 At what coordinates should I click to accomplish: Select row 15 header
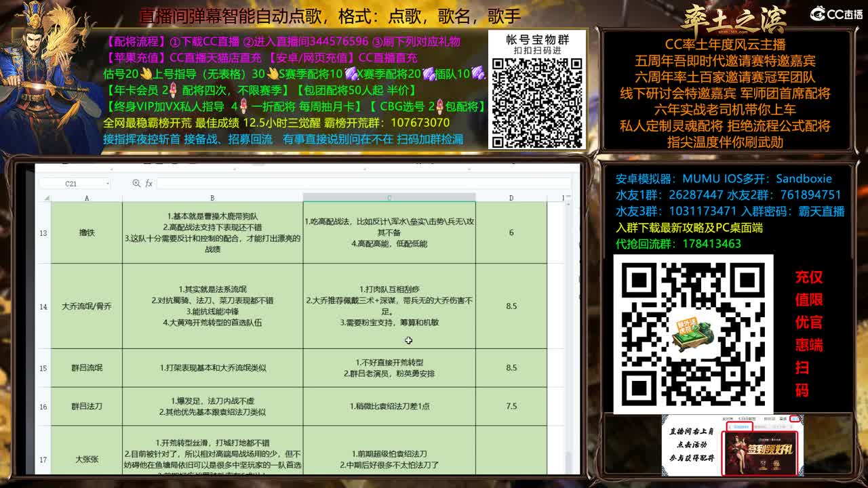[43, 368]
